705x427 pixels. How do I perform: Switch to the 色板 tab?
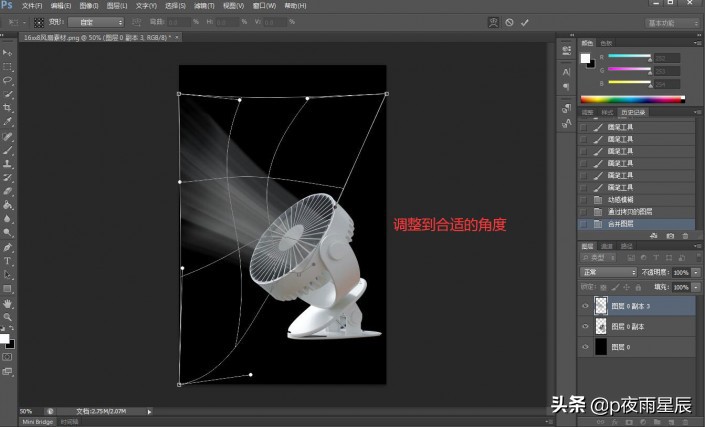point(606,43)
